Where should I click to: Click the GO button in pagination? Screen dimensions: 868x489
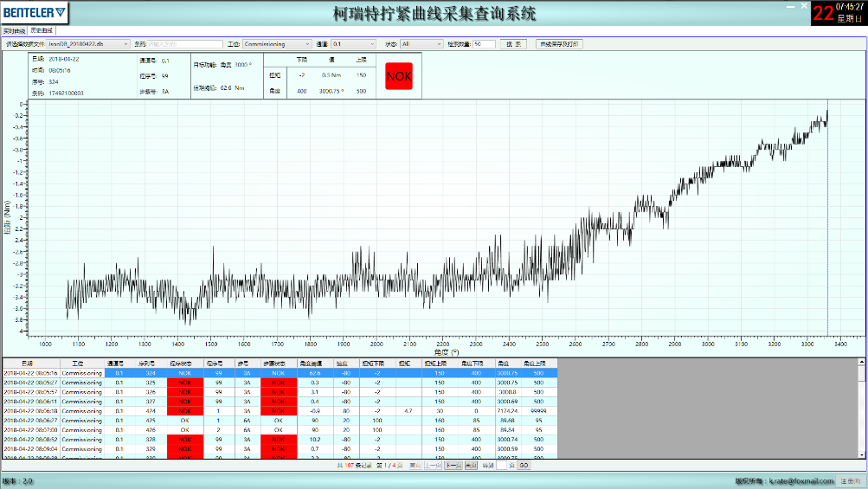[x=524, y=466]
